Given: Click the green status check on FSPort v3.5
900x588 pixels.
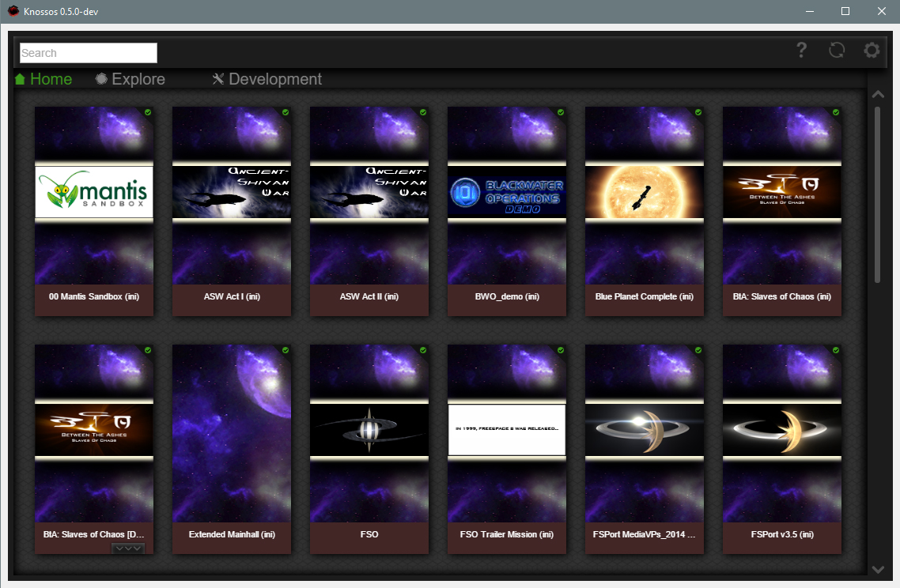Looking at the screenshot, I should click(836, 350).
